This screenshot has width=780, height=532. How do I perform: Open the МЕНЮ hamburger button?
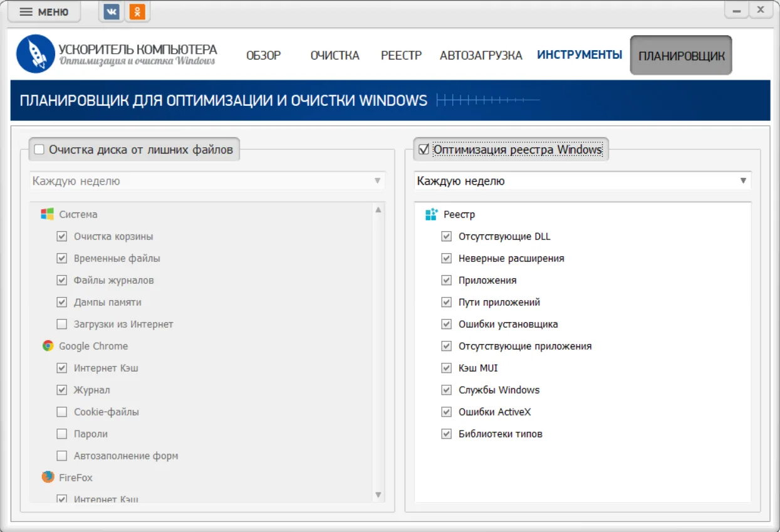[44, 12]
